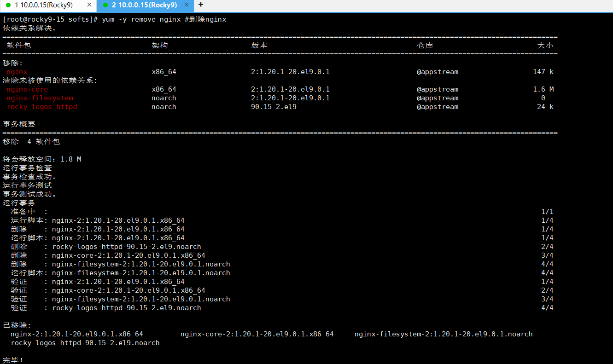Click red 'rocky-logos-httpd' package name
This screenshot has width=613, height=364.
[42, 107]
